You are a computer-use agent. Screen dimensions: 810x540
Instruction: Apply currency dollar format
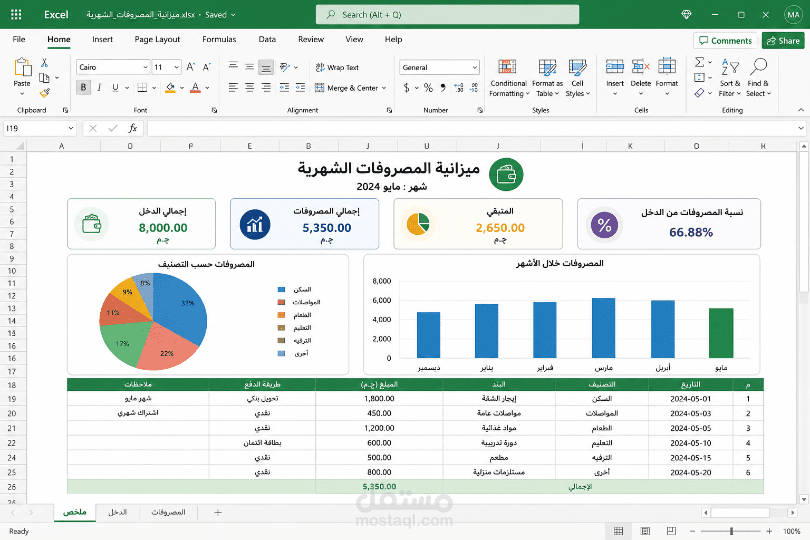coord(407,88)
